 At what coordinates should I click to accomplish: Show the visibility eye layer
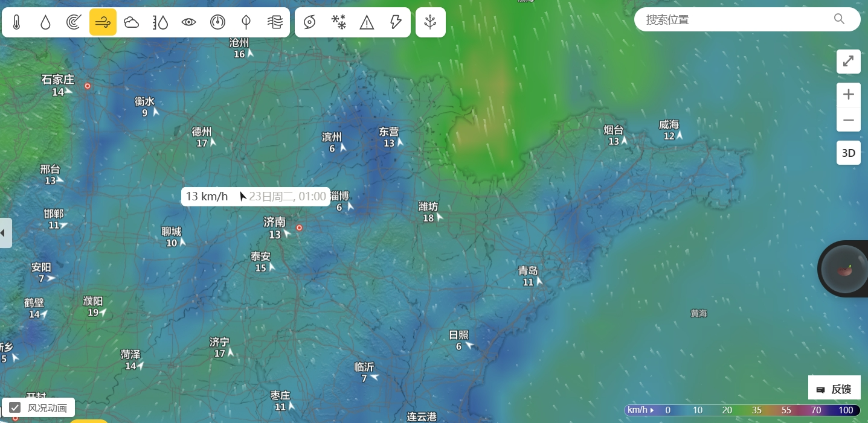tap(189, 22)
